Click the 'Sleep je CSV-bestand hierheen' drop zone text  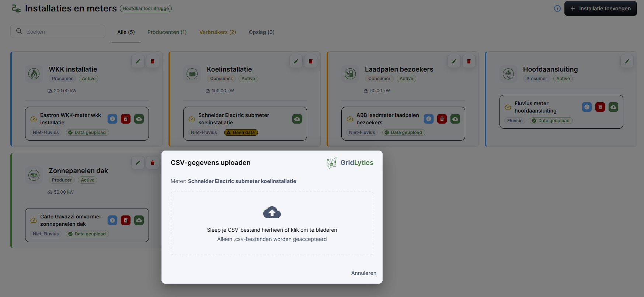(272, 230)
